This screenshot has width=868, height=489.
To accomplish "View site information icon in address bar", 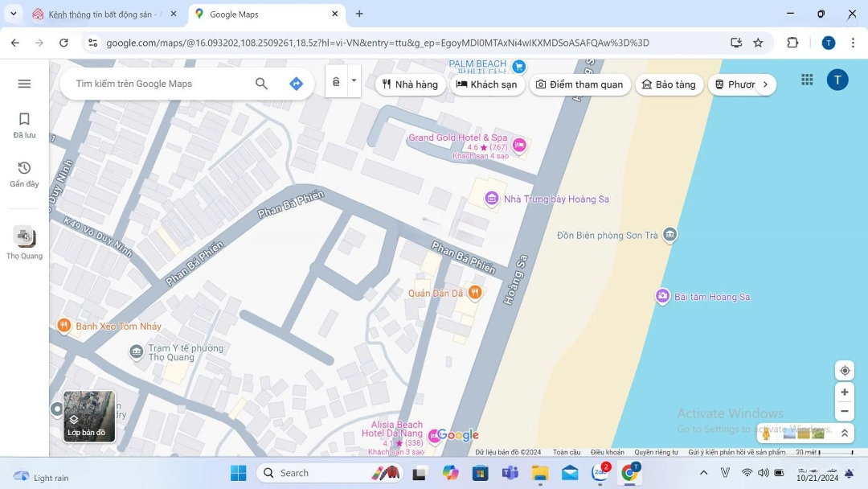I will [93, 43].
